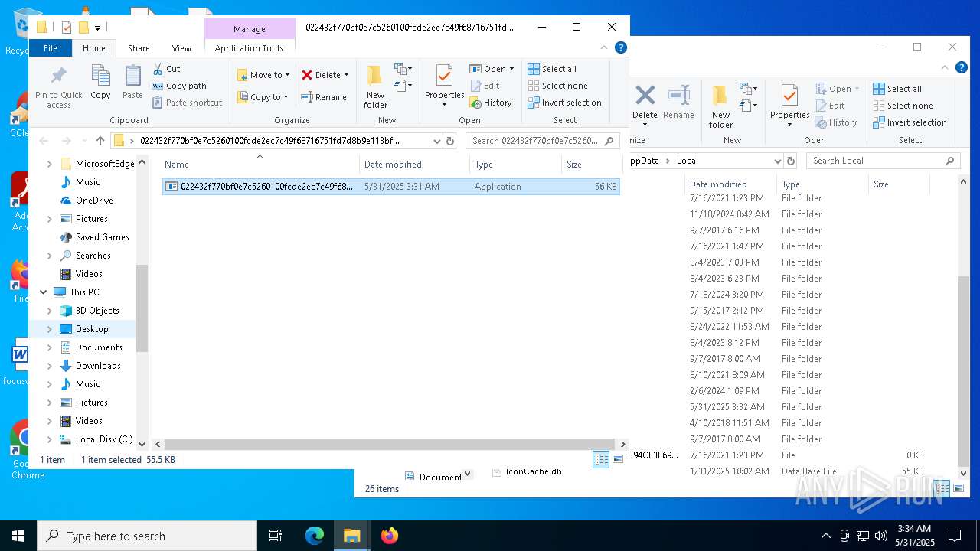Click New folder in back Local window
The height and width of the screenshot is (551, 980).
point(720,106)
